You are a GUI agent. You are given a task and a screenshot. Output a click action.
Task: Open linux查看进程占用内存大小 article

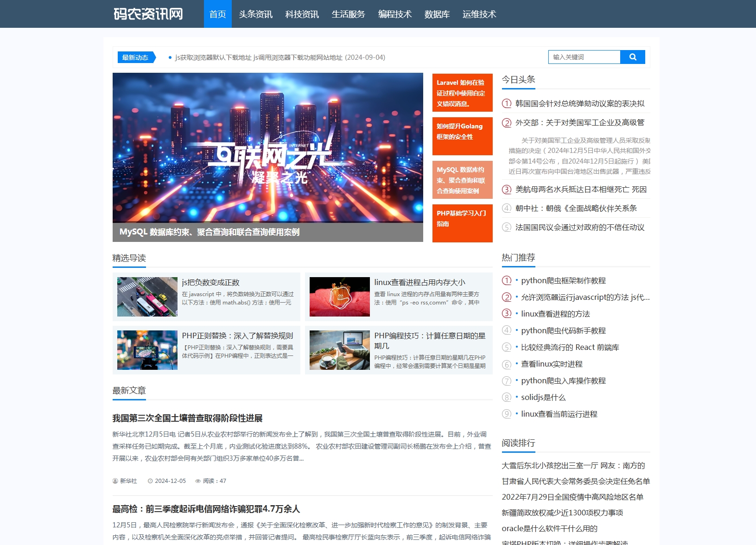coord(419,282)
